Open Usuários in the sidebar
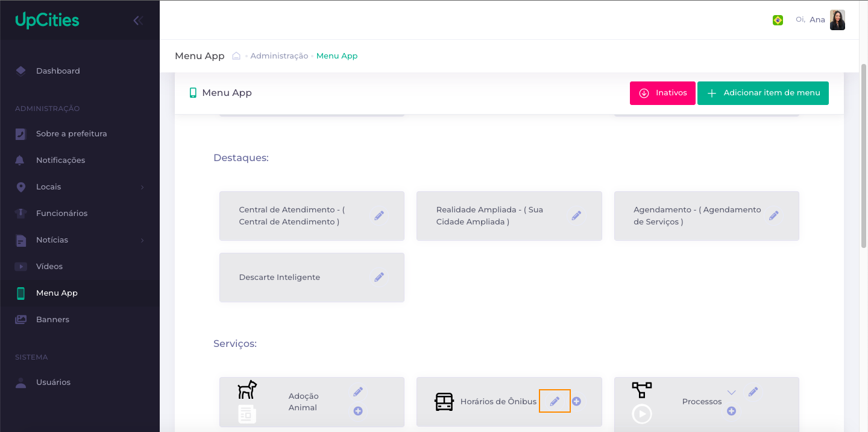Image resolution: width=868 pixels, height=432 pixels. [80, 382]
